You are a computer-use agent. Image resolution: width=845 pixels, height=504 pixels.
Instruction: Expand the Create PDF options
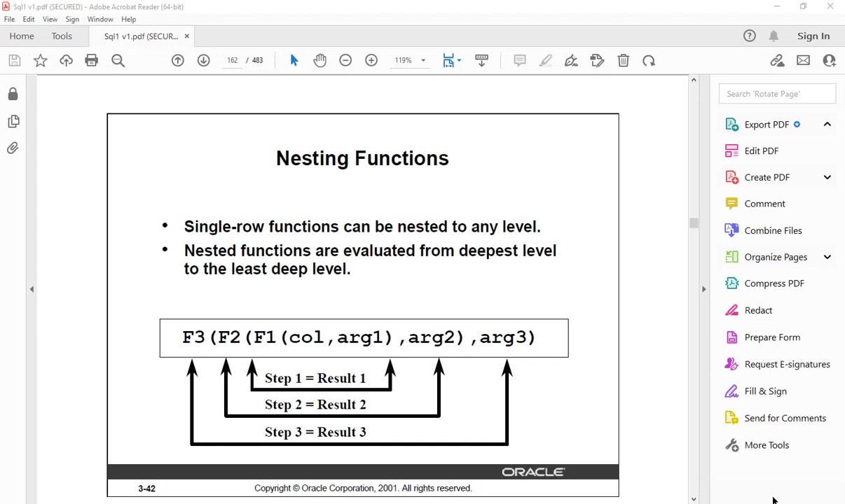tap(827, 177)
